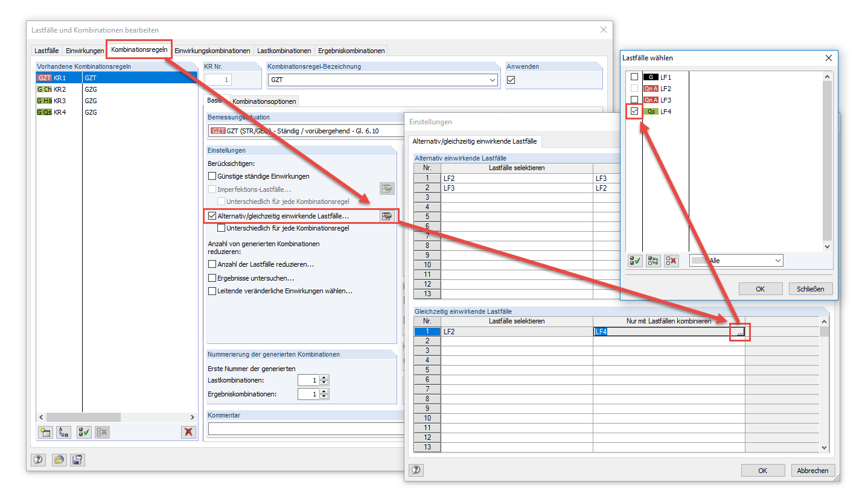Select all combination rules with the green check icon
This screenshot has height=499, width=868.
[84, 432]
